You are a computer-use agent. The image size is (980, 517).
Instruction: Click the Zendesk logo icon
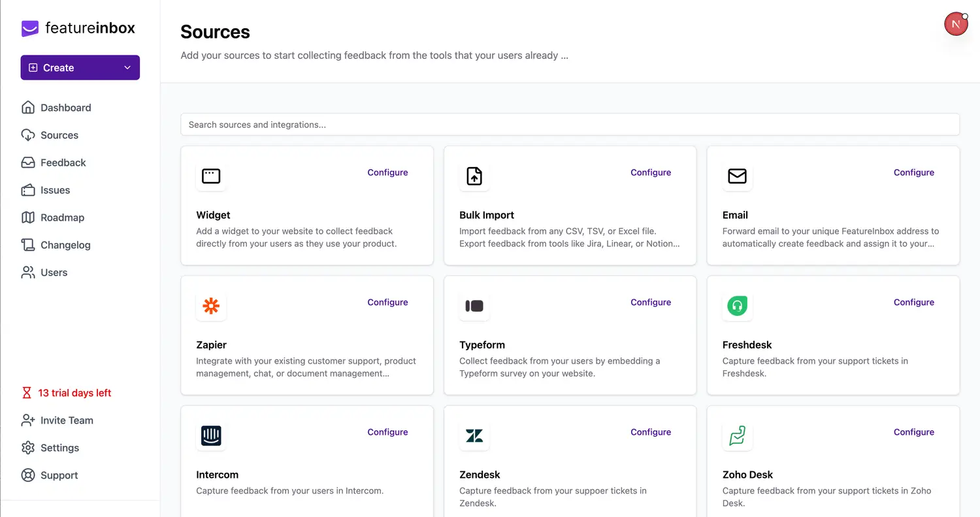point(474,435)
